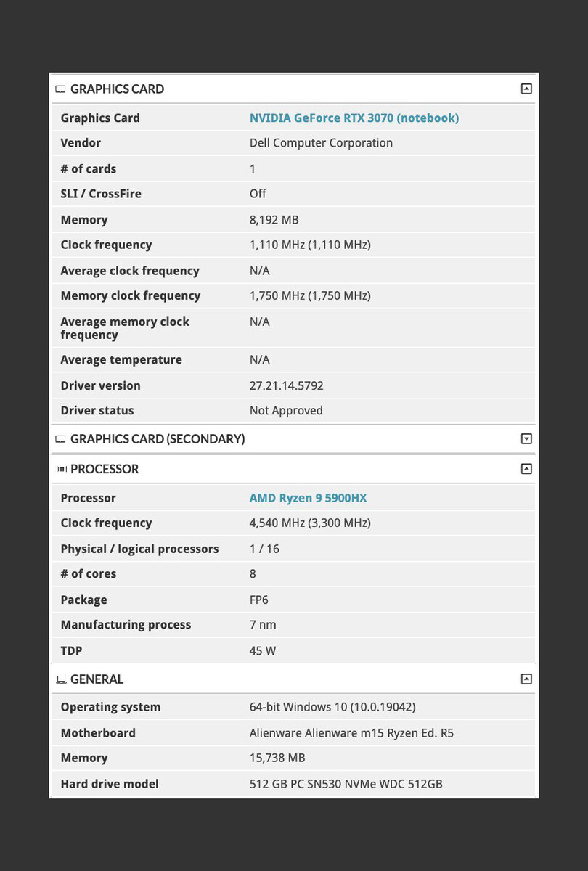Click the icon beside GRAPHICS CARD (SECONDARY) heading
The width and height of the screenshot is (588, 871).
60,439
